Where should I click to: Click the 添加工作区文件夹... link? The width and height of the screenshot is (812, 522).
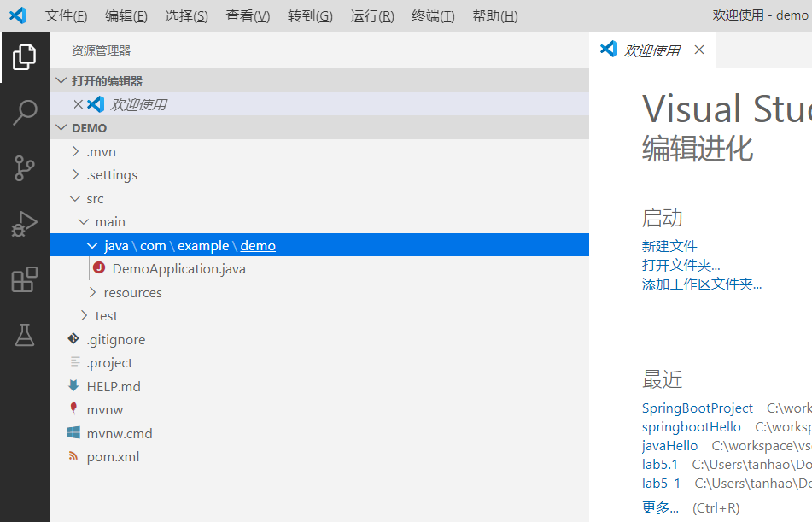tap(701, 284)
